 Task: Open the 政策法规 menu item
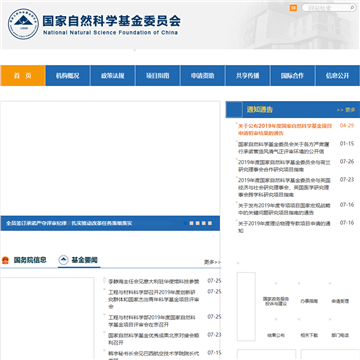click(x=113, y=76)
